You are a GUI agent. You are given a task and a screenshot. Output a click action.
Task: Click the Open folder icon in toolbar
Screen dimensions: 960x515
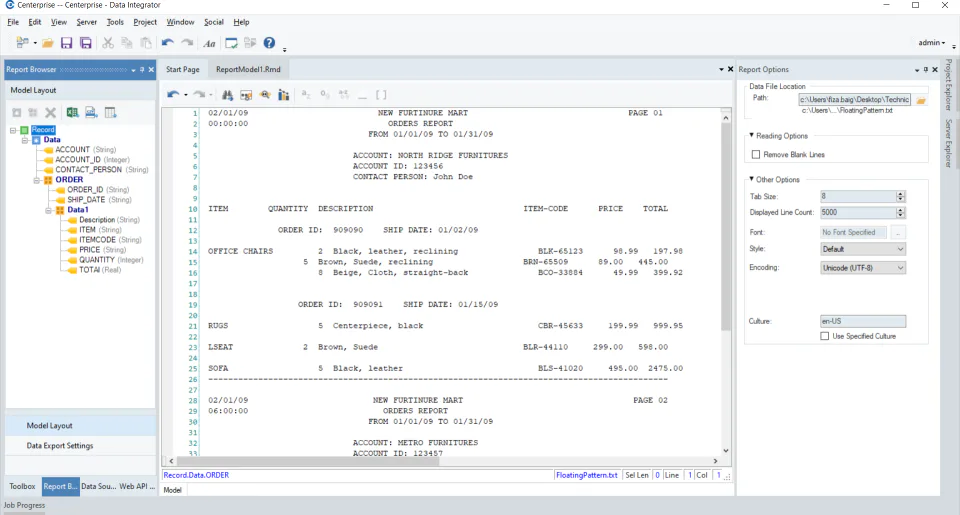(x=48, y=43)
